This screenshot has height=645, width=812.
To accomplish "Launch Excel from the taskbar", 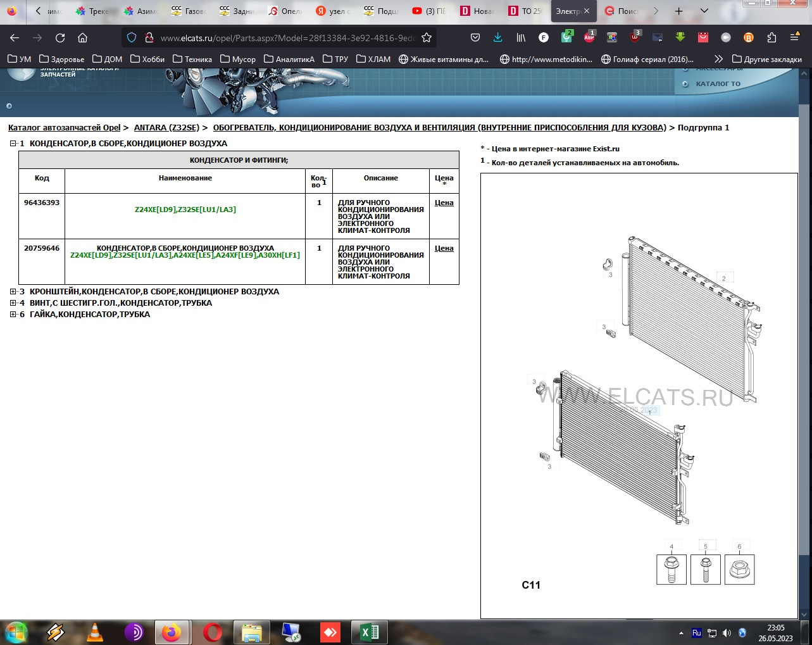I will click(369, 632).
